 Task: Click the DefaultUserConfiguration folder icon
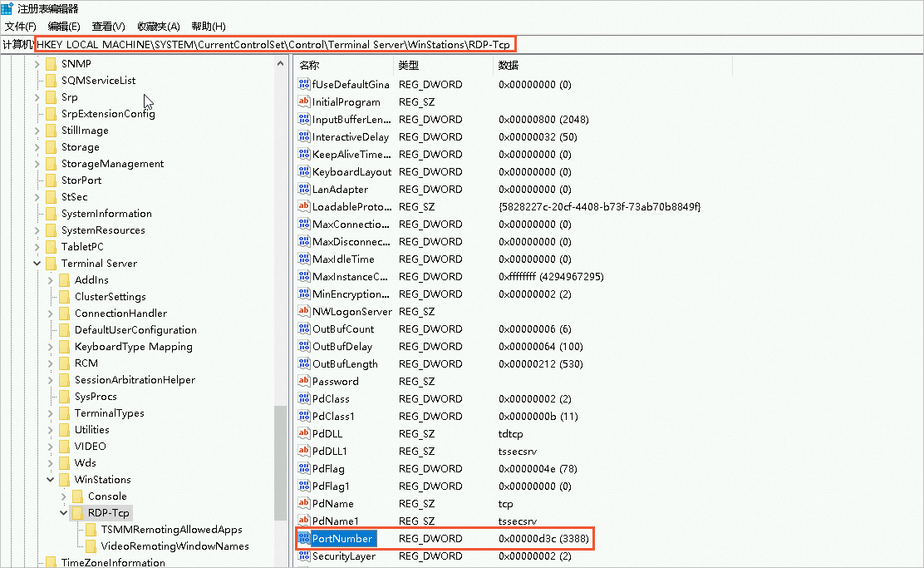point(64,329)
